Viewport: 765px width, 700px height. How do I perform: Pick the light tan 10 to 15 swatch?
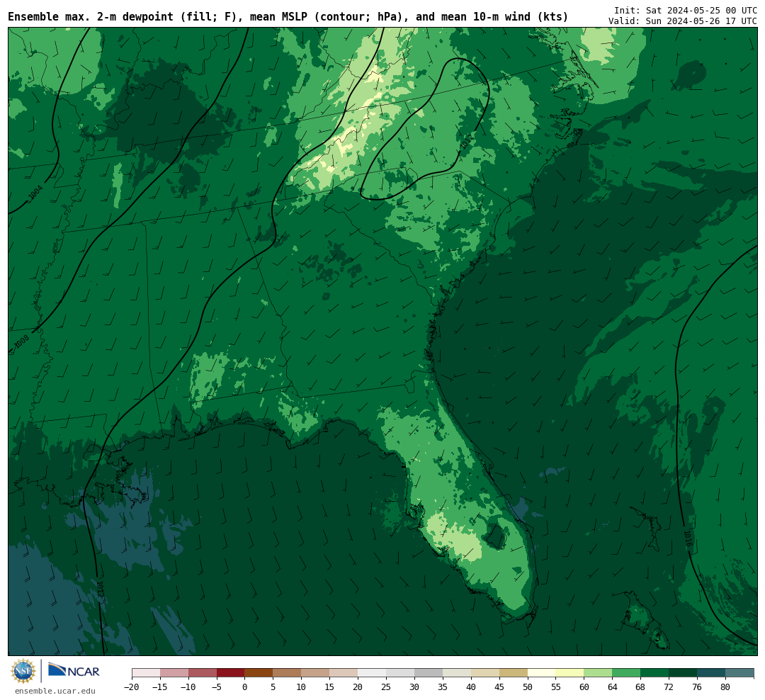tap(316, 673)
